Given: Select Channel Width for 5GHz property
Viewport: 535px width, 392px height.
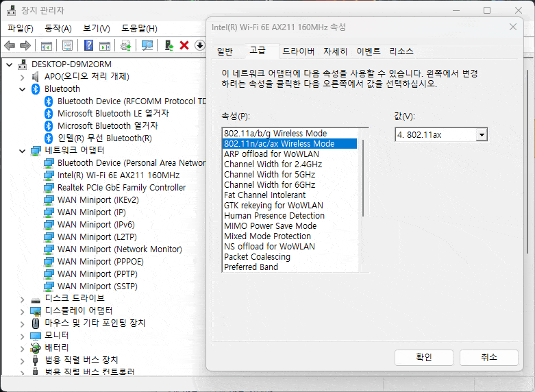Looking at the screenshot, I should (x=269, y=175).
